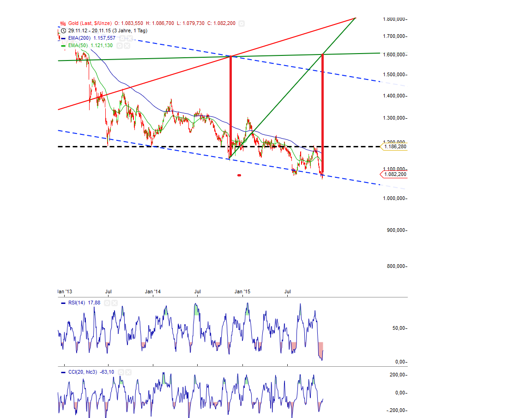This screenshot has height=418, width=532.
Task: Open the RSI(14) indicator settings icon
Action: point(107,303)
